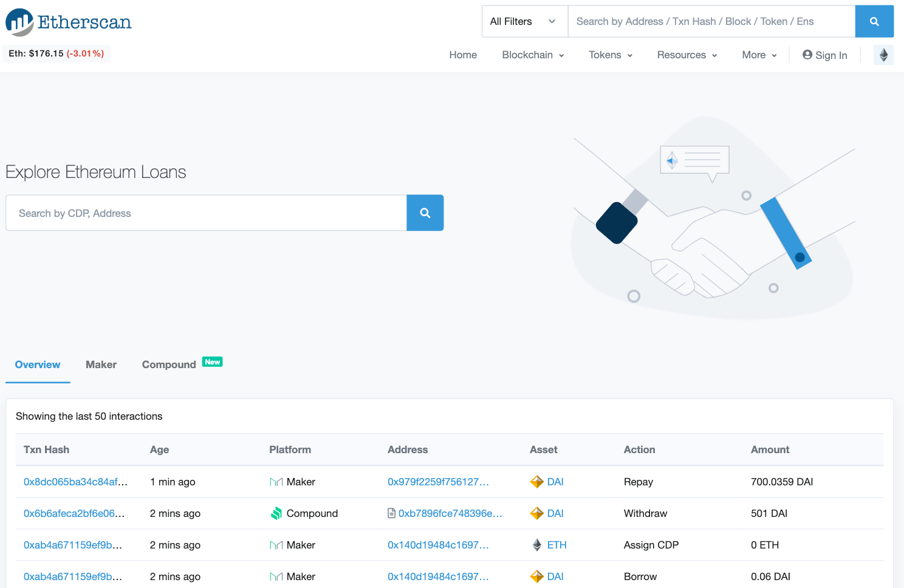Click the DAI token icon in Repay row
This screenshot has height=588, width=904.
tap(537, 482)
